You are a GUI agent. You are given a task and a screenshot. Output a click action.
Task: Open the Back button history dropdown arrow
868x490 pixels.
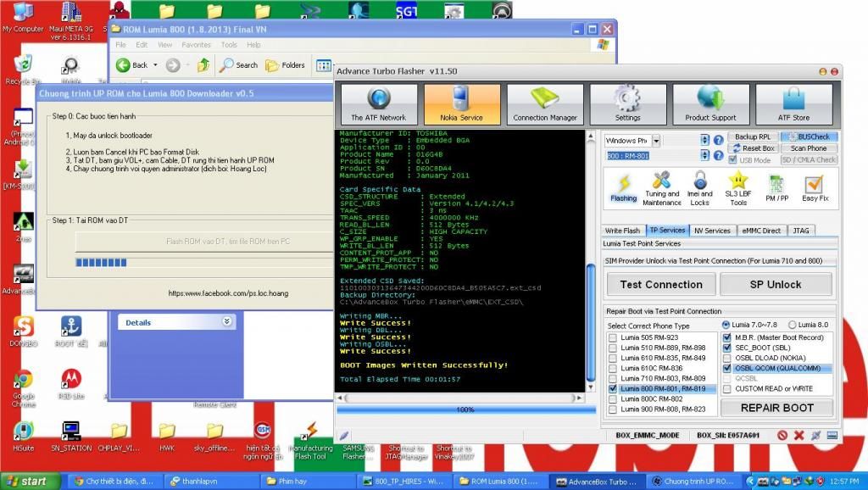[x=156, y=65]
